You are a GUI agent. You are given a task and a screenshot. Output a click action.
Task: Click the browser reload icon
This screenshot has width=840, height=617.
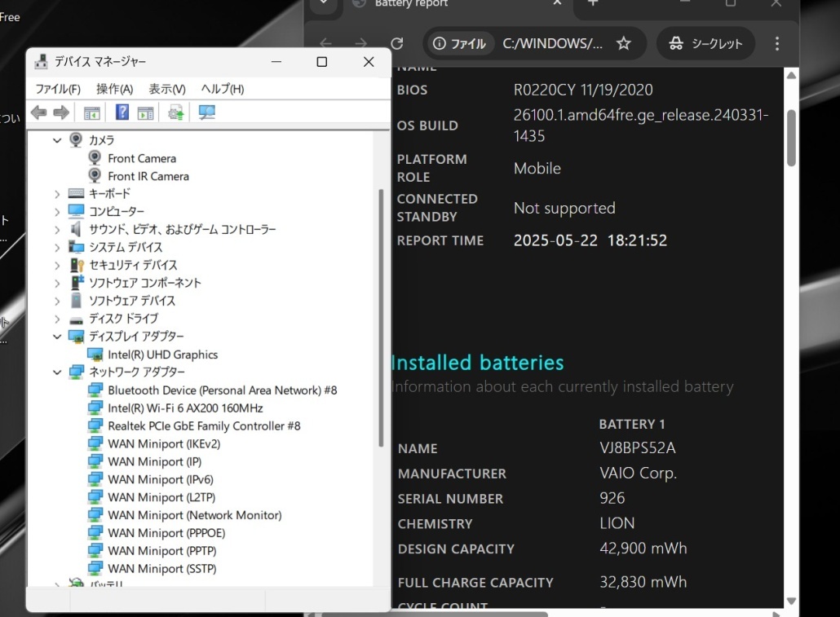pyautogui.click(x=397, y=43)
